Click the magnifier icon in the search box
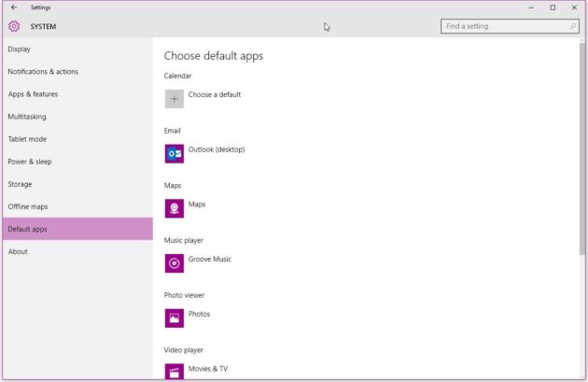 pos(573,26)
